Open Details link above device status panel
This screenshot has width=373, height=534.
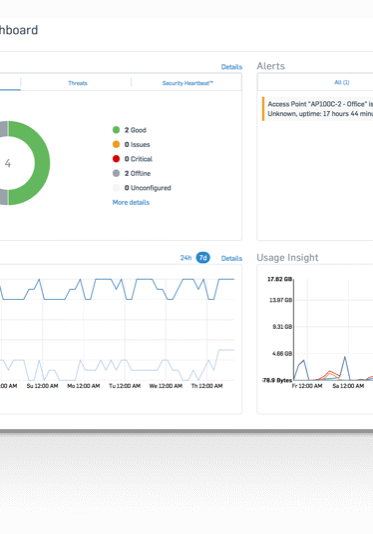click(x=232, y=67)
